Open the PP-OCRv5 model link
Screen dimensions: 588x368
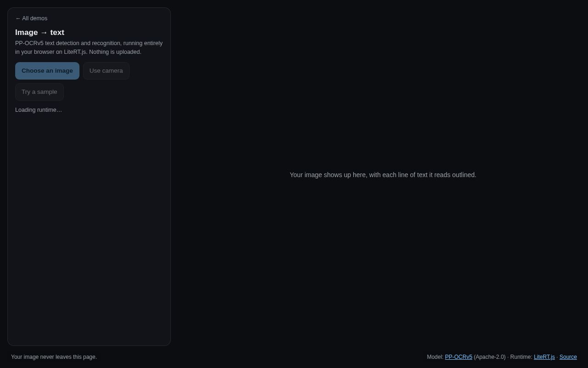pos(458,357)
